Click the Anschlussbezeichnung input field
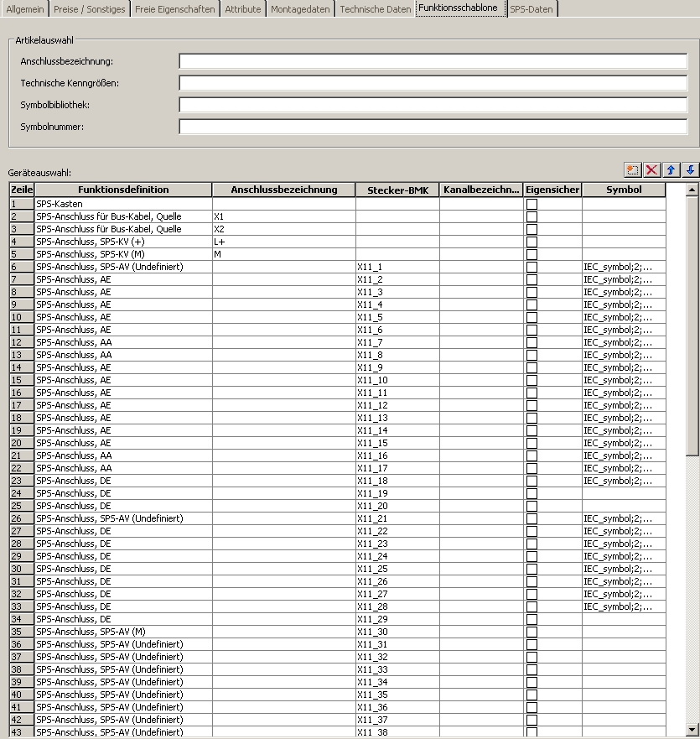 [x=433, y=61]
